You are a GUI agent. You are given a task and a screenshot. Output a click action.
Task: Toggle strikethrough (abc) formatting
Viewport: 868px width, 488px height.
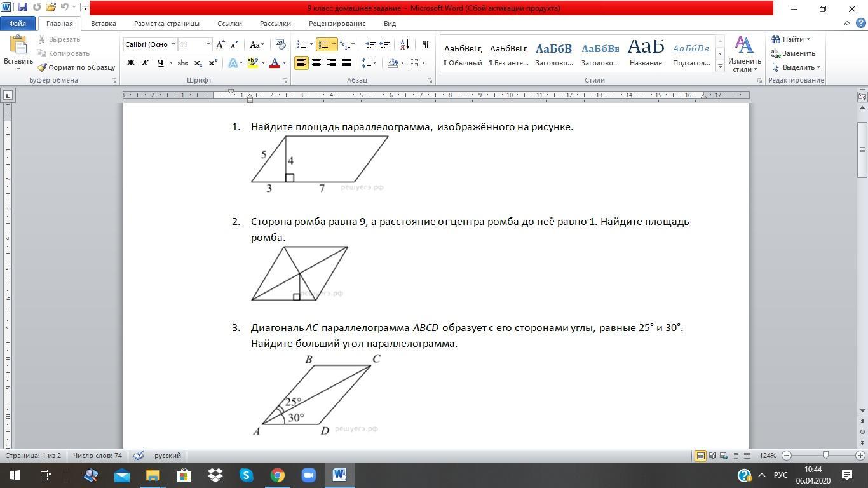(x=183, y=63)
